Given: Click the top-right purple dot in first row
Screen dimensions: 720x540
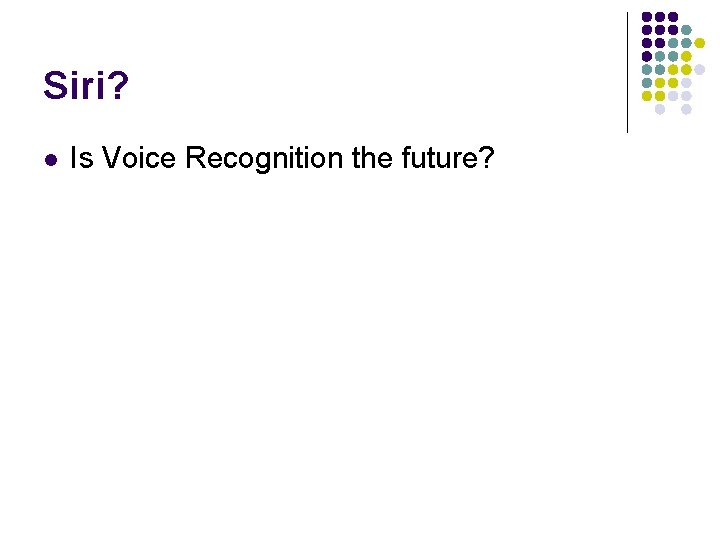Looking at the screenshot, I should click(x=673, y=17).
